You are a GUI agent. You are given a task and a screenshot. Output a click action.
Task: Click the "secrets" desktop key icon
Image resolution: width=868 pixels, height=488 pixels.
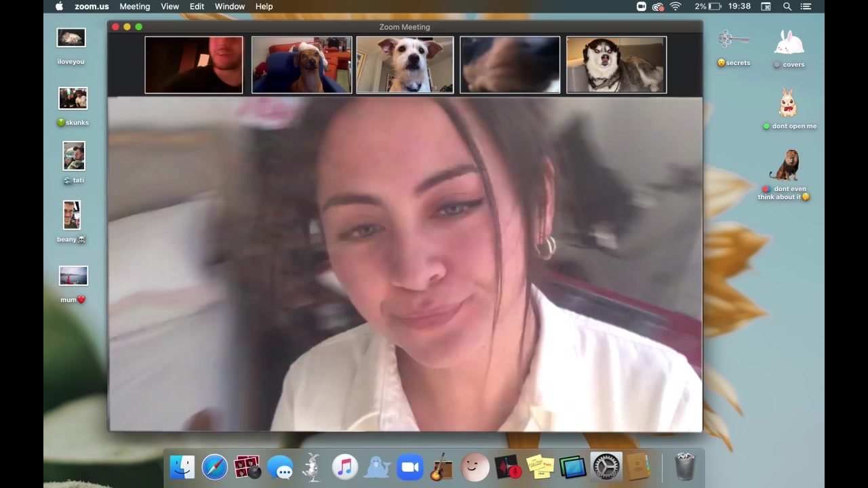coord(733,41)
